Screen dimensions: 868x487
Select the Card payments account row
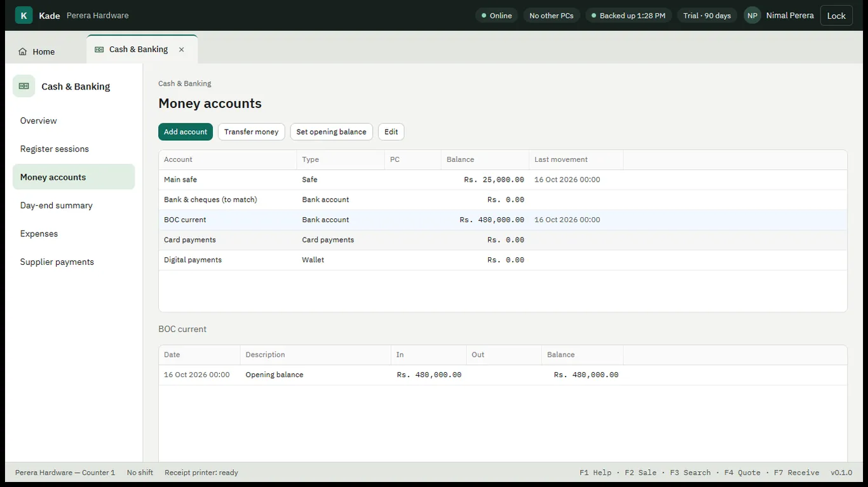point(503,240)
